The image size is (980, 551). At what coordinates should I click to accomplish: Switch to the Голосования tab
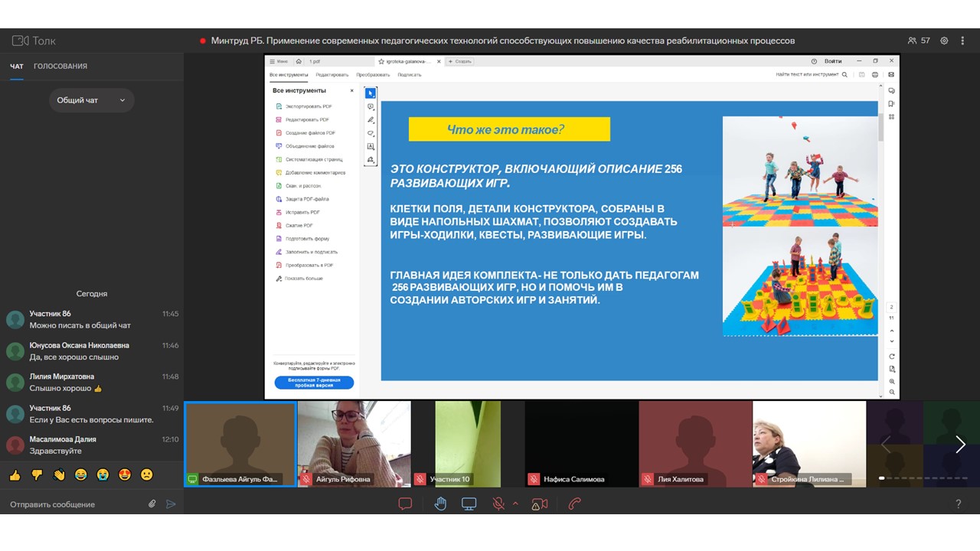coord(60,67)
